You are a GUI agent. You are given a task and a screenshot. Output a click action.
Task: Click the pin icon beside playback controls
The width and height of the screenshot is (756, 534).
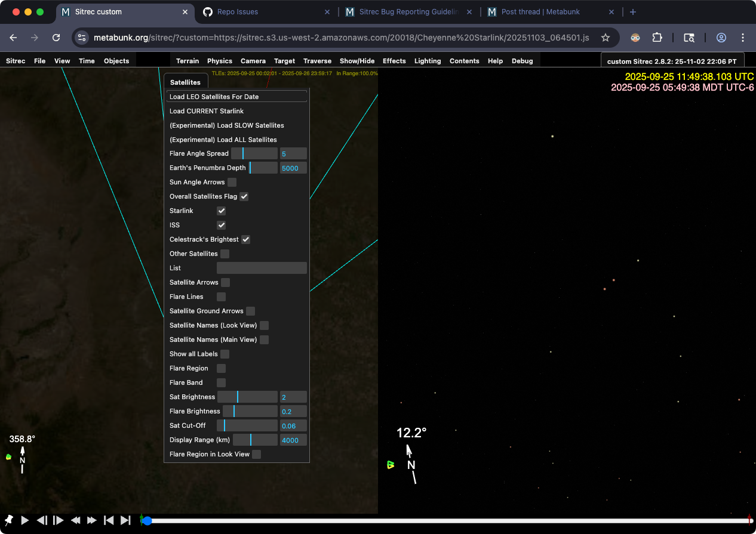coord(9,520)
